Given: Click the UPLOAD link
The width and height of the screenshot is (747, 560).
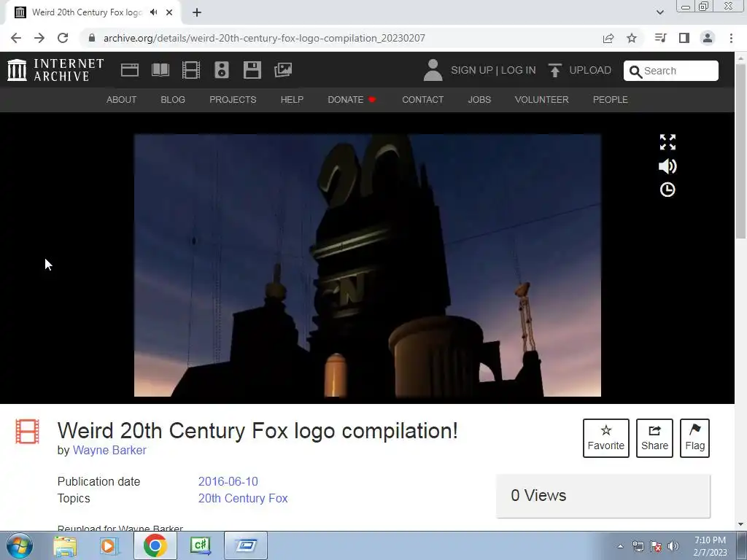Looking at the screenshot, I should coord(589,70).
